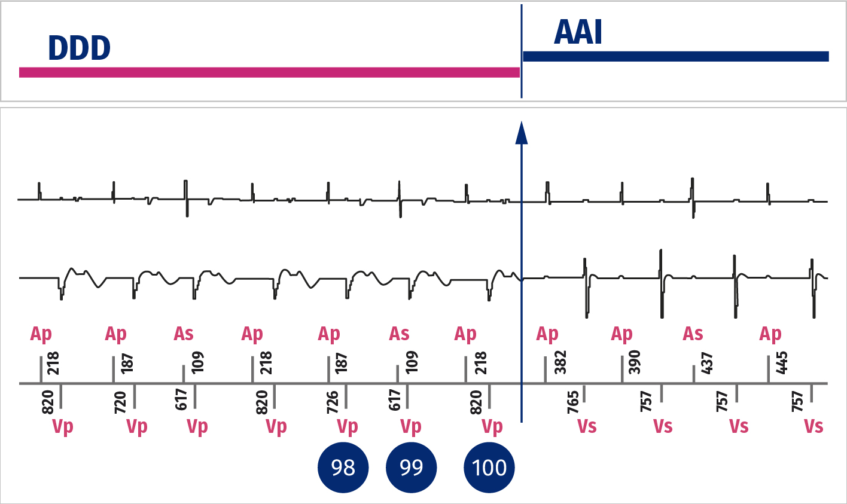Click the 726 interval value
Screen dimensions: 847x504
pos(333,402)
